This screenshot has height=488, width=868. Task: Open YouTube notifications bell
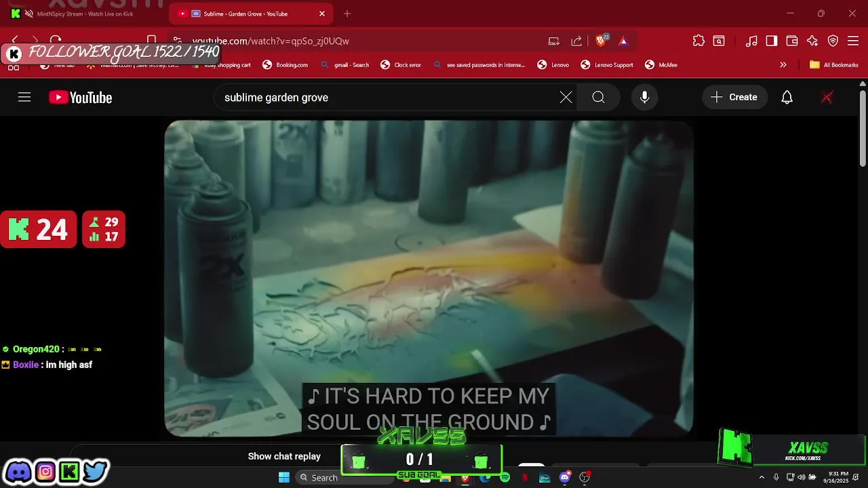coord(787,98)
